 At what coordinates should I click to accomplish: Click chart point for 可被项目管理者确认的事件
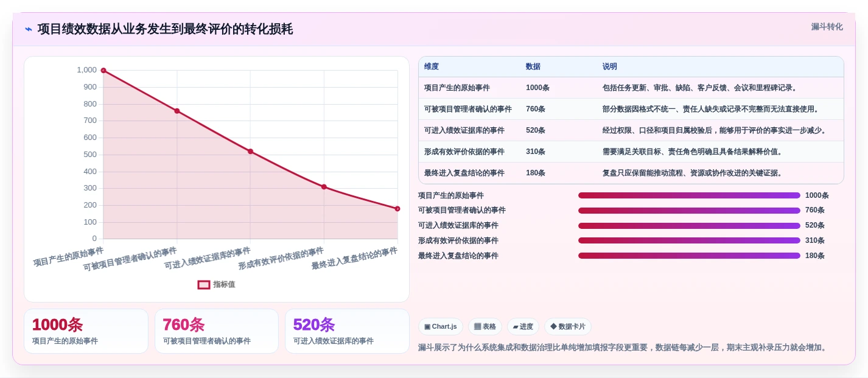tap(177, 111)
